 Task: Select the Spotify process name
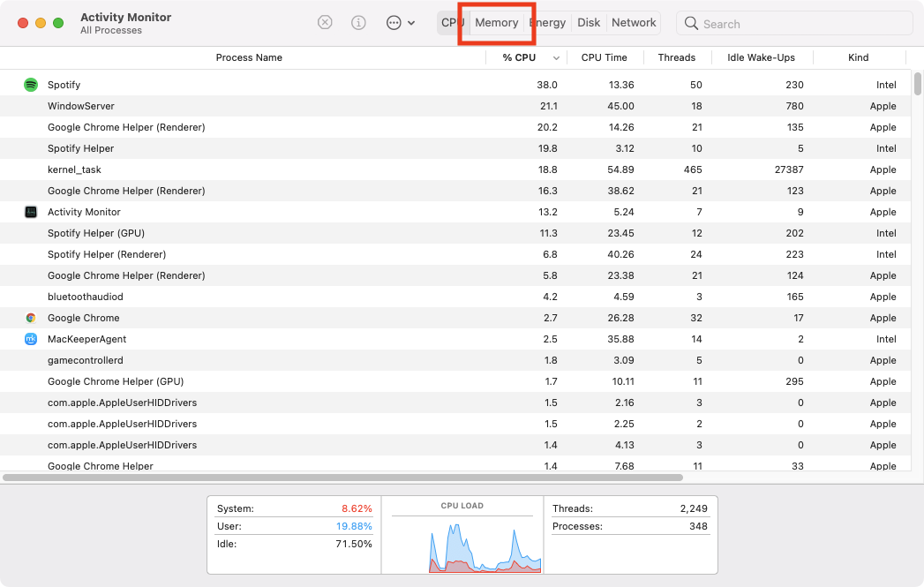coord(64,85)
